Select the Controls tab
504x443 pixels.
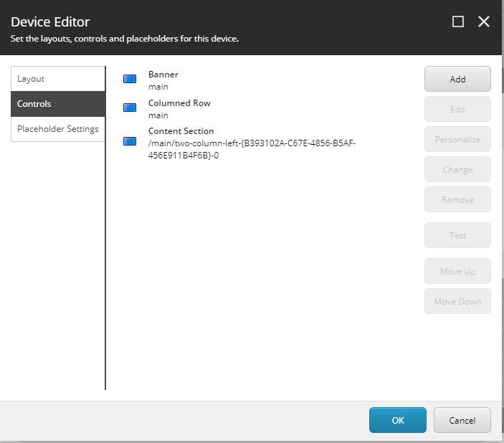click(x=58, y=104)
